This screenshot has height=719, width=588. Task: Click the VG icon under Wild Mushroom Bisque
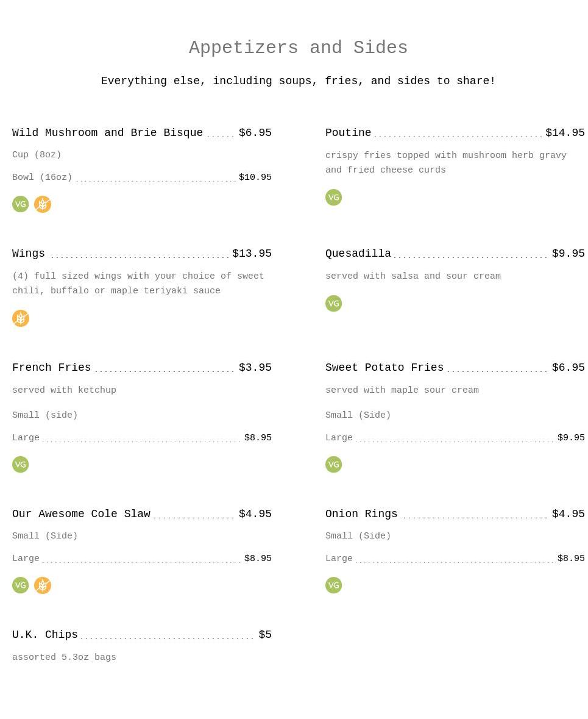coord(20,204)
